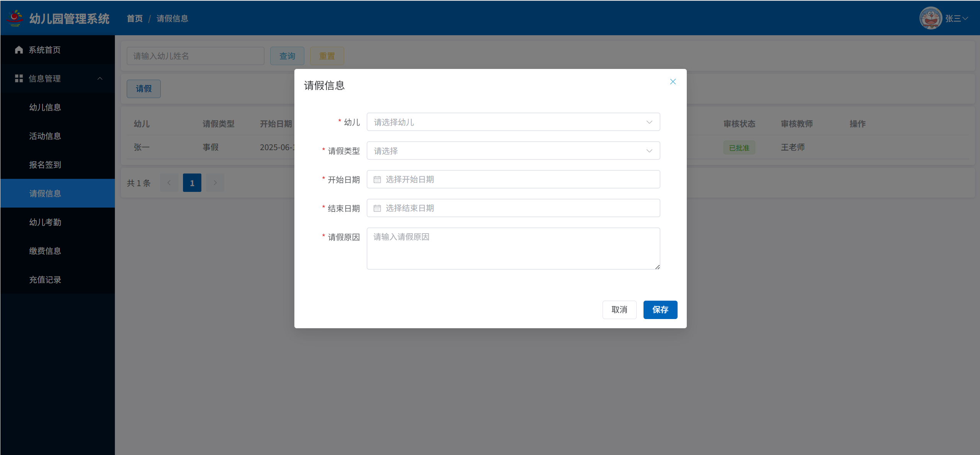This screenshot has width=980, height=455.
Task: Click the 保存 button
Action: coord(660,309)
